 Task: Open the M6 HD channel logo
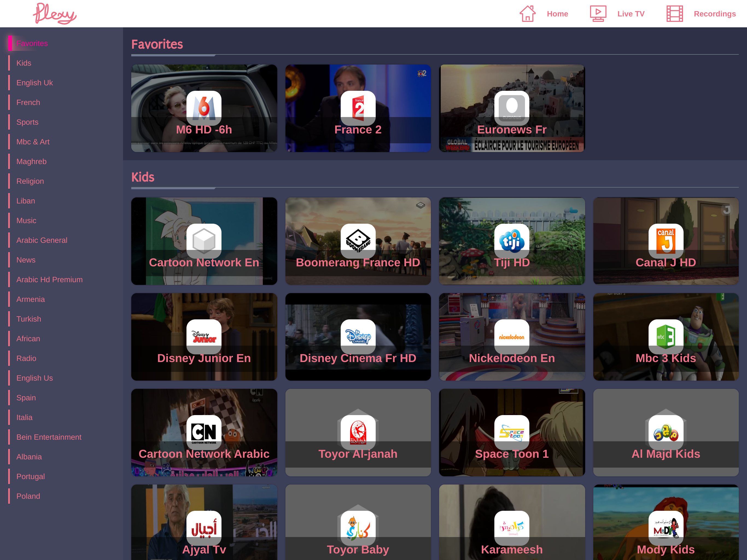[204, 108]
